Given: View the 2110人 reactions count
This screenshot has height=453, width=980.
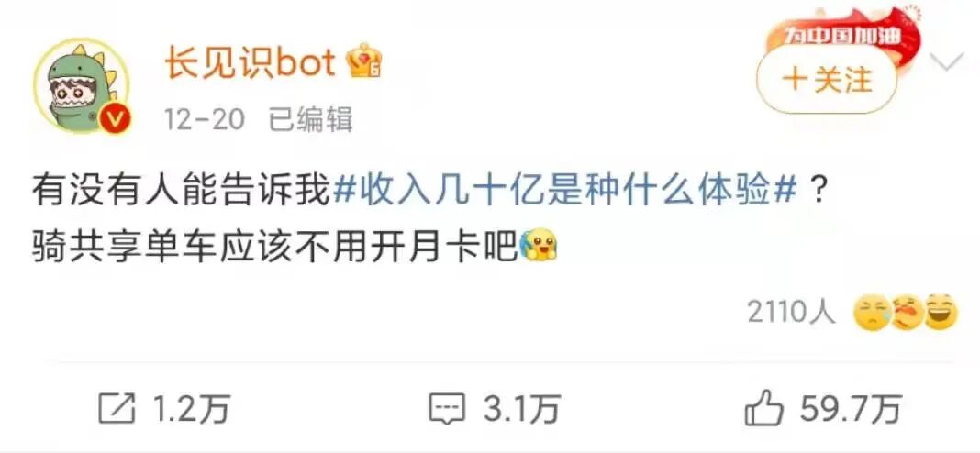Looking at the screenshot, I should 791,312.
